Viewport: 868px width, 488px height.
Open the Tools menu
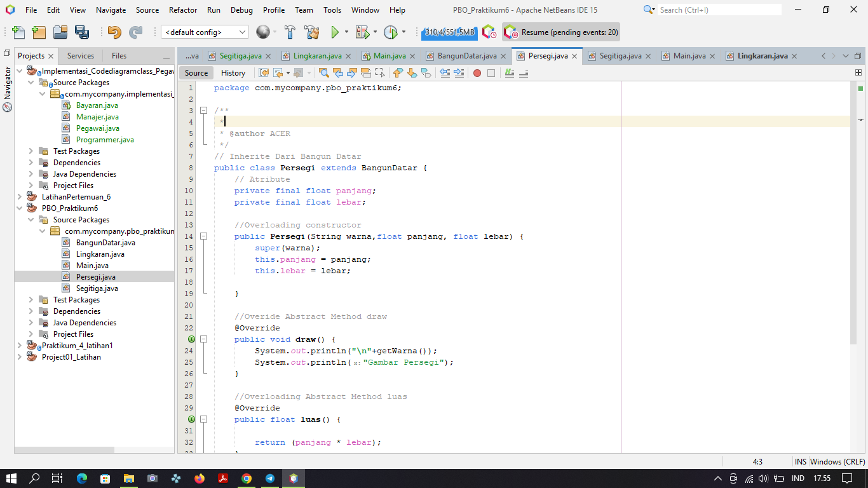coord(332,10)
